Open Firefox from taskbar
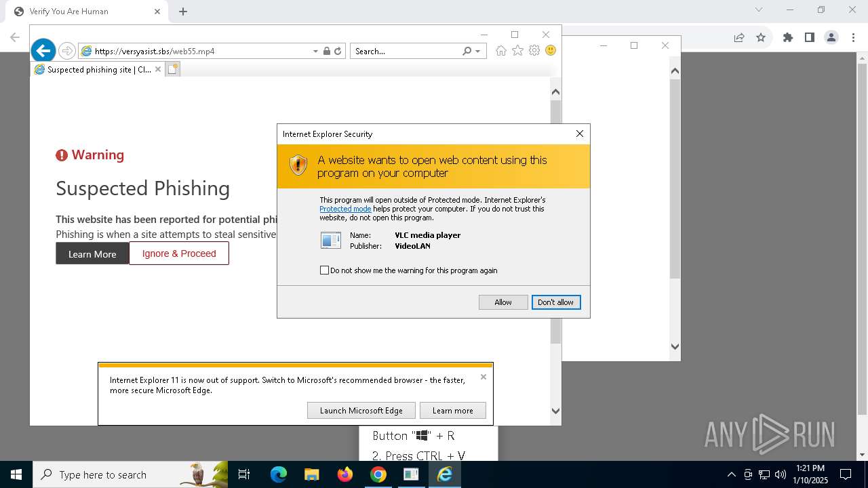Screen dimensions: 868x488 [x=345, y=474]
